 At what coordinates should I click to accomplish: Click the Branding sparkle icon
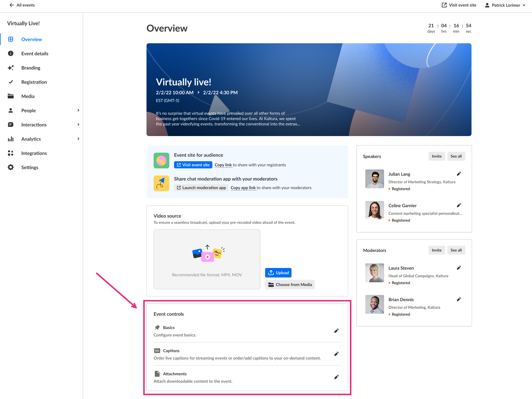[x=11, y=68]
